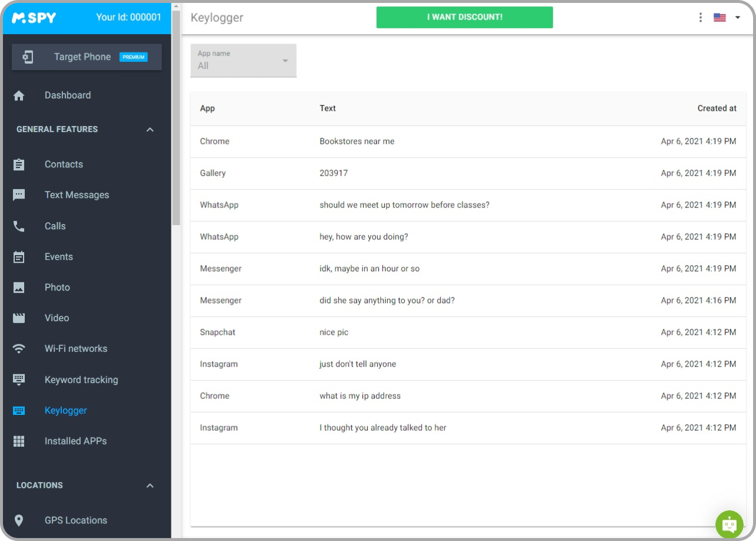Viewport: 756px width, 541px height.
Task: Click 'Your Id: 000001' text
Action: click(128, 17)
